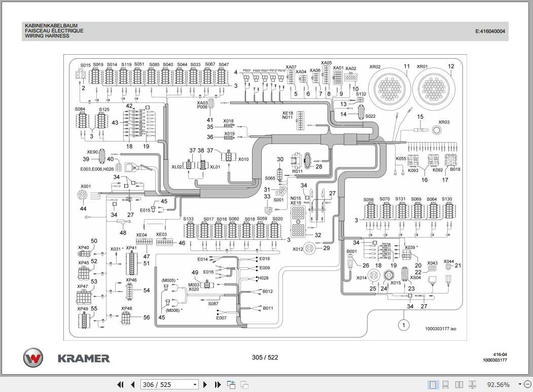The height and width of the screenshot is (392, 533).
Task: Click the previous view navigation icon
Action: 231,385
